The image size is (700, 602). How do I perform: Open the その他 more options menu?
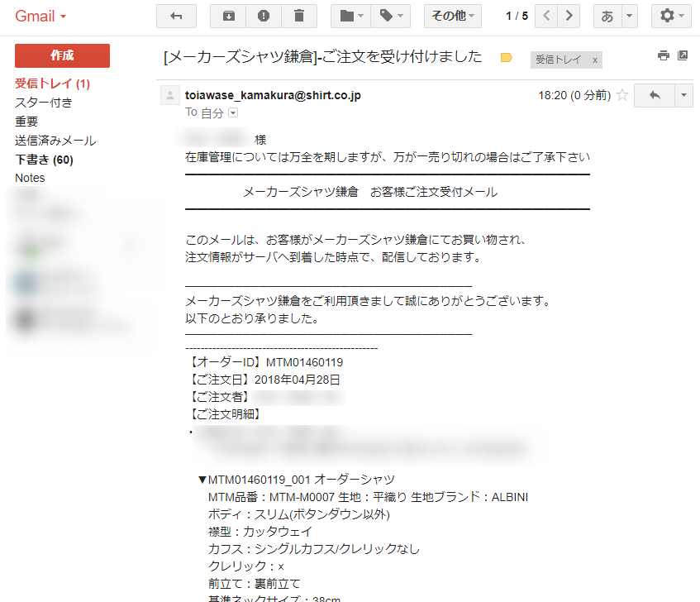(453, 16)
